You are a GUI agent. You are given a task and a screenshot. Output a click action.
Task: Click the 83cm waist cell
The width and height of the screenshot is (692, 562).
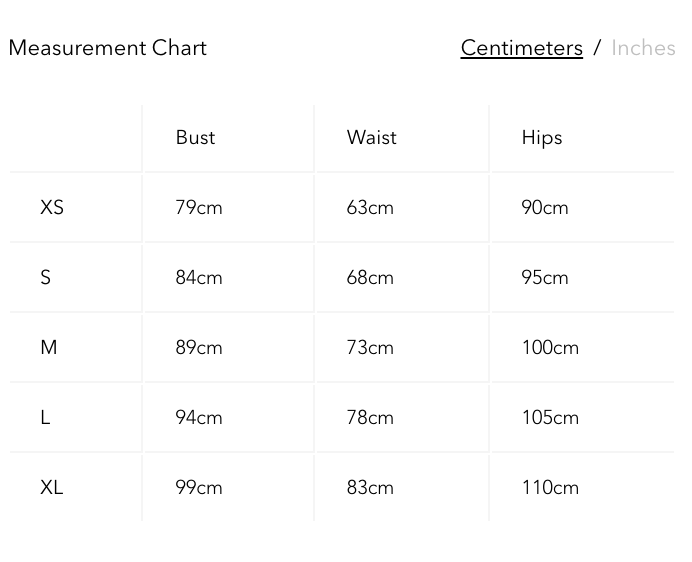pos(370,488)
